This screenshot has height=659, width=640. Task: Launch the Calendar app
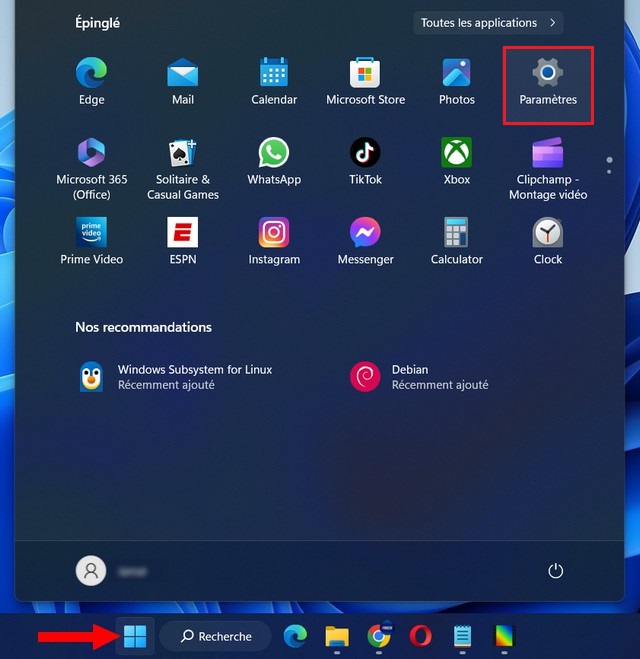274,82
